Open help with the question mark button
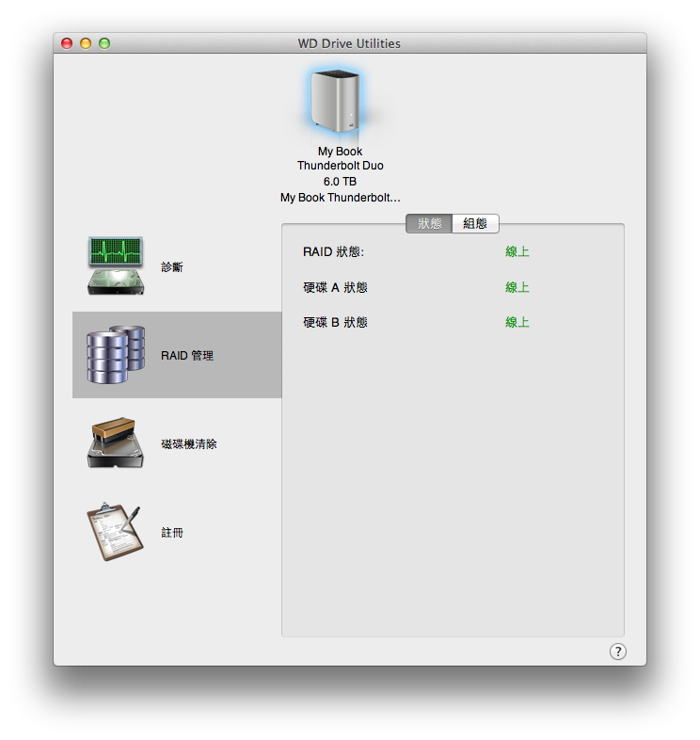 point(617,652)
